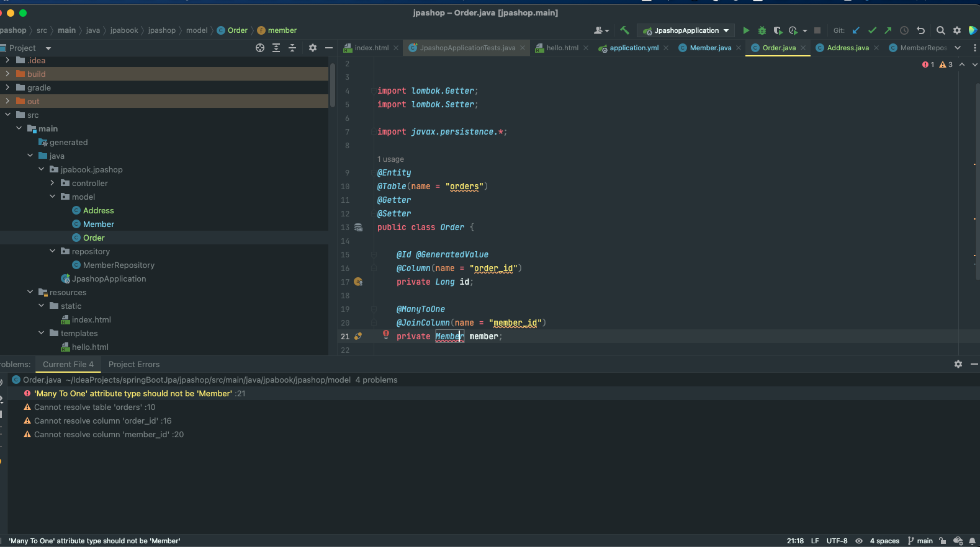This screenshot has height=547, width=980.
Task: Push changes with the Git push arrow
Action: [888, 30]
